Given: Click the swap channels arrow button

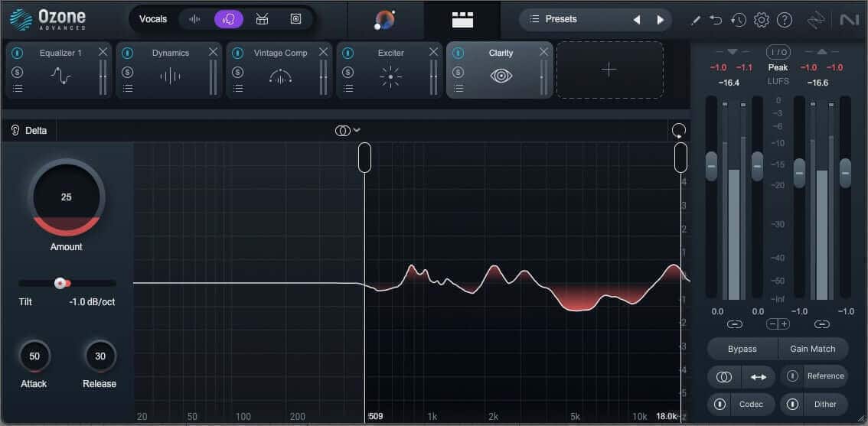Looking at the screenshot, I should 759,377.
